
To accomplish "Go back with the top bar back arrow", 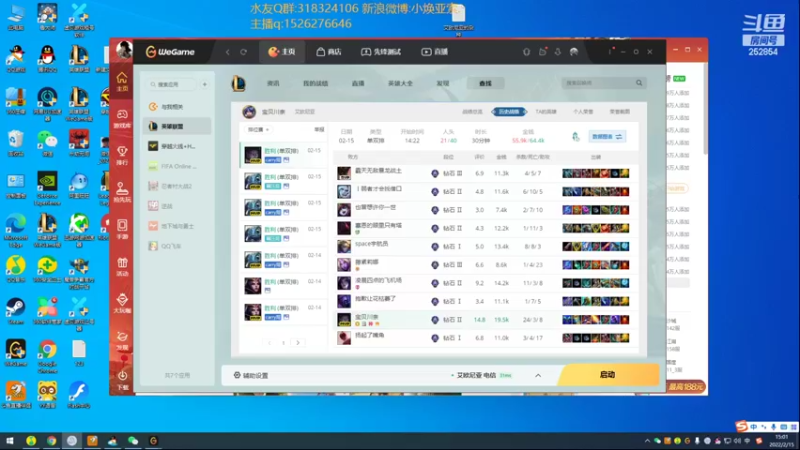I will click(228, 52).
